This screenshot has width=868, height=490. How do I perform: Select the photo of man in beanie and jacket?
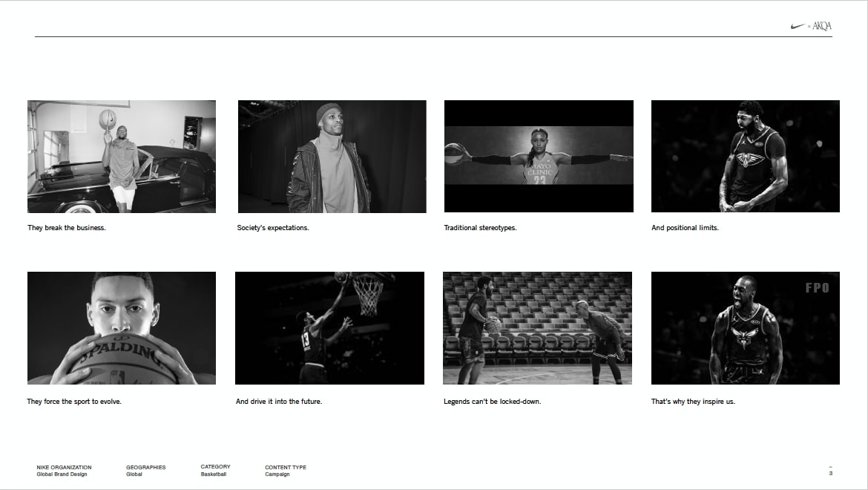click(332, 157)
